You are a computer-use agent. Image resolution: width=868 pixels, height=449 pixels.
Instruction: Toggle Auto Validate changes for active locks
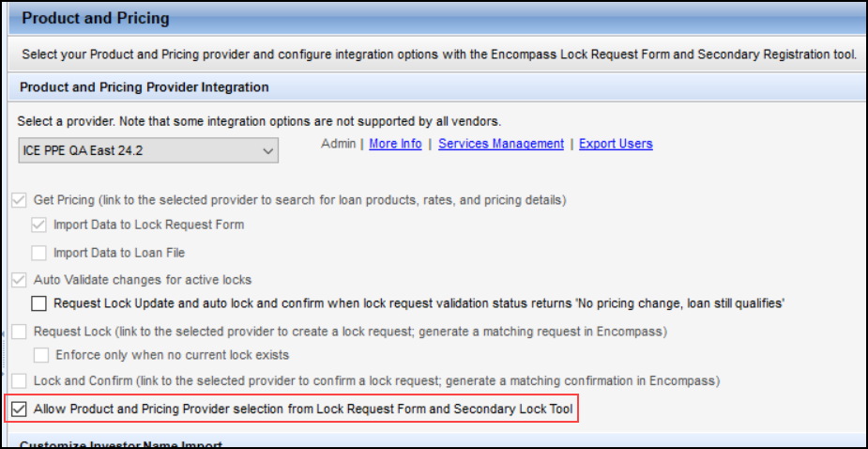(20, 280)
